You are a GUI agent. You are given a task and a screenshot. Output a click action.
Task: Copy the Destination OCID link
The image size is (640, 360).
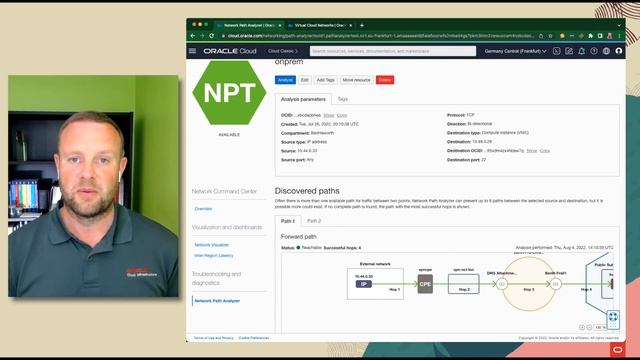click(x=544, y=151)
